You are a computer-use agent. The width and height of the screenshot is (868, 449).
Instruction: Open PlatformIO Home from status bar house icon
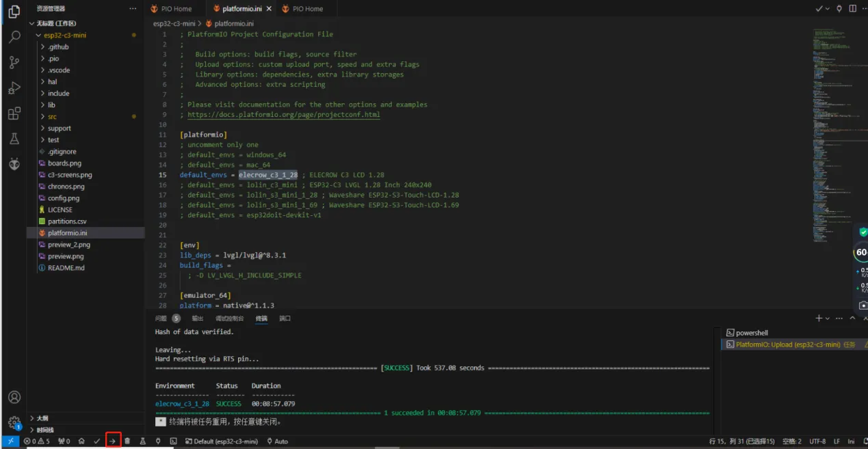click(x=81, y=441)
